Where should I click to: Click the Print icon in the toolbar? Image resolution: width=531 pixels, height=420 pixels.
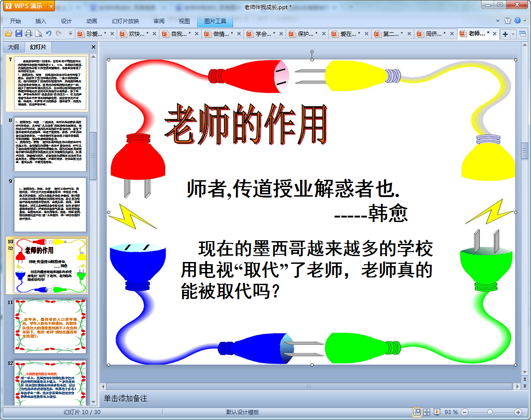pyautogui.click(x=29, y=34)
